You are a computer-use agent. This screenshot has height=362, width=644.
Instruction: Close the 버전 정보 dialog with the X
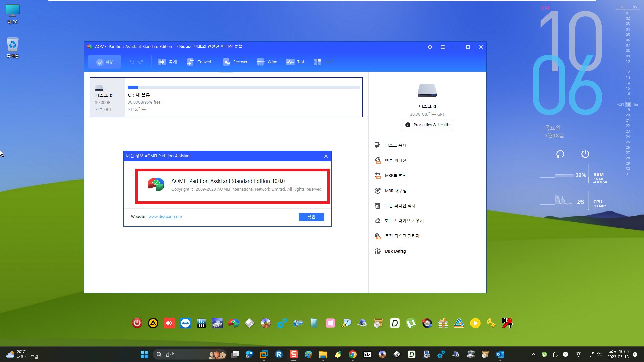click(326, 156)
